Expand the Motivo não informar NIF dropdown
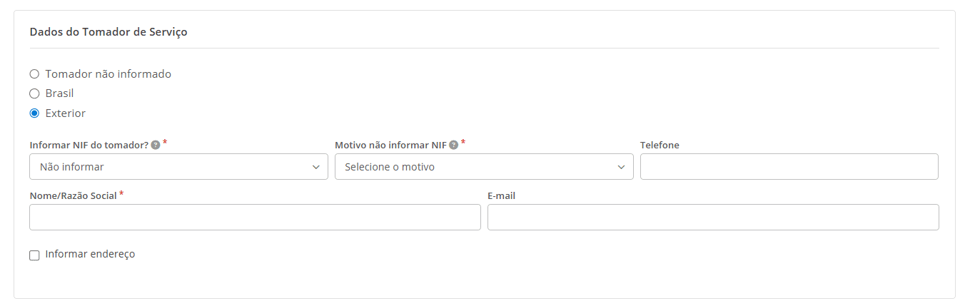Image resolution: width=980 pixels, height=306 pixels. click(483, 167)
